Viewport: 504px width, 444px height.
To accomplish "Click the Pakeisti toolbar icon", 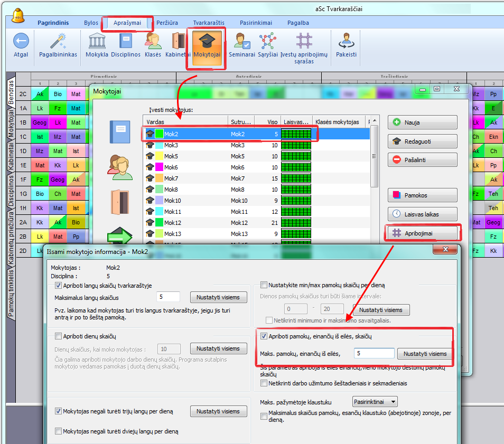I will 346,42.
